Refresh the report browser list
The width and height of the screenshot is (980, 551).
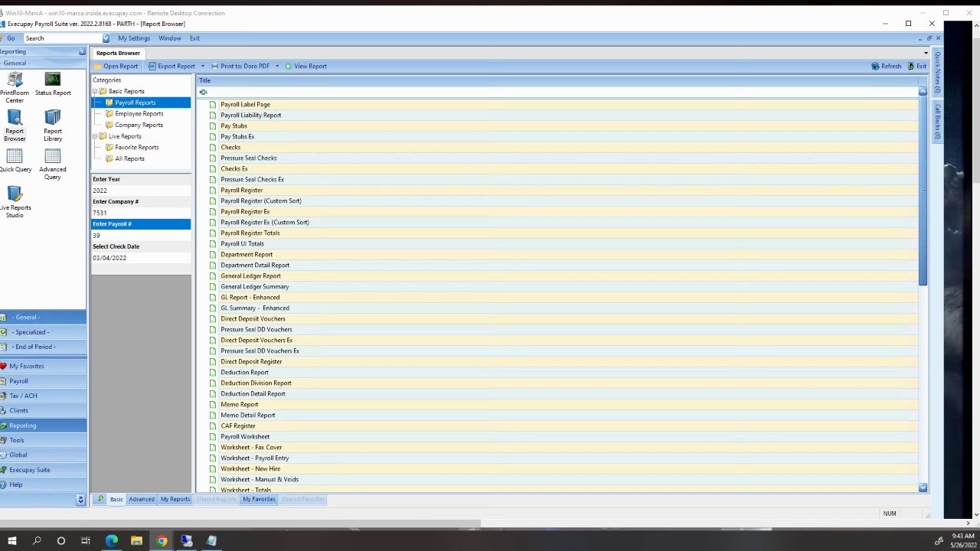tap(887, 67)
